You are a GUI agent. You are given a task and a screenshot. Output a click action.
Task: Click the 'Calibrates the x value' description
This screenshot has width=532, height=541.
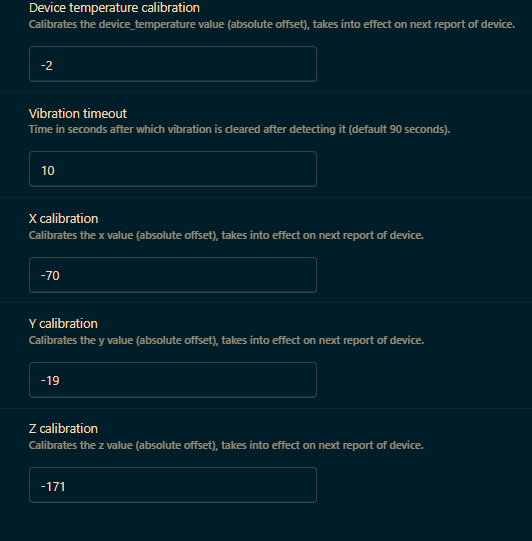[226, 235]
